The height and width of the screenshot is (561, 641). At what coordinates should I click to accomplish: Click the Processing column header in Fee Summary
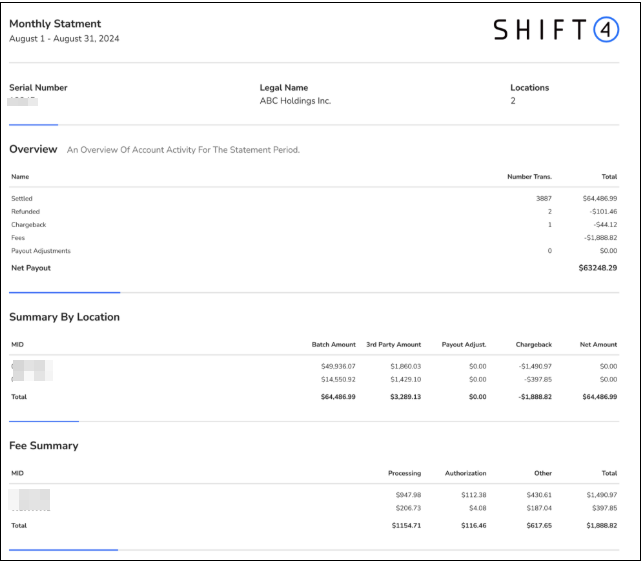[x=404, y=473]
